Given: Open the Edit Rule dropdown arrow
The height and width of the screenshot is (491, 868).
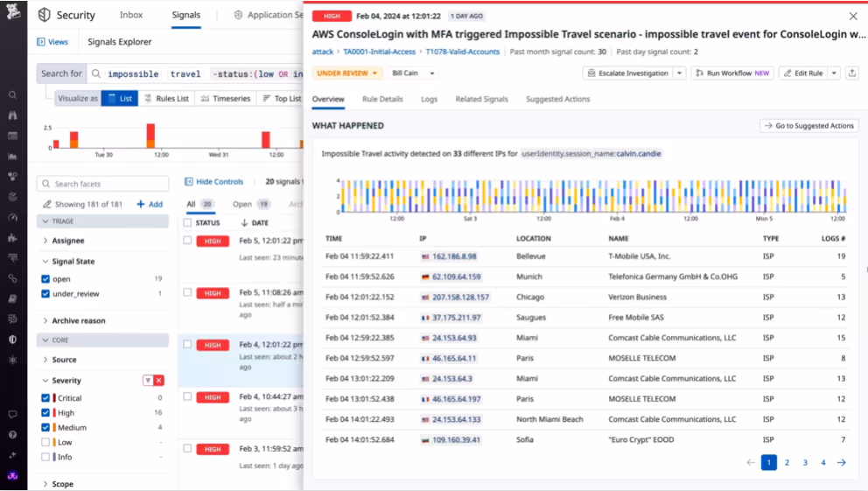Looking at the screenshot, I should (x=834, y=73).
